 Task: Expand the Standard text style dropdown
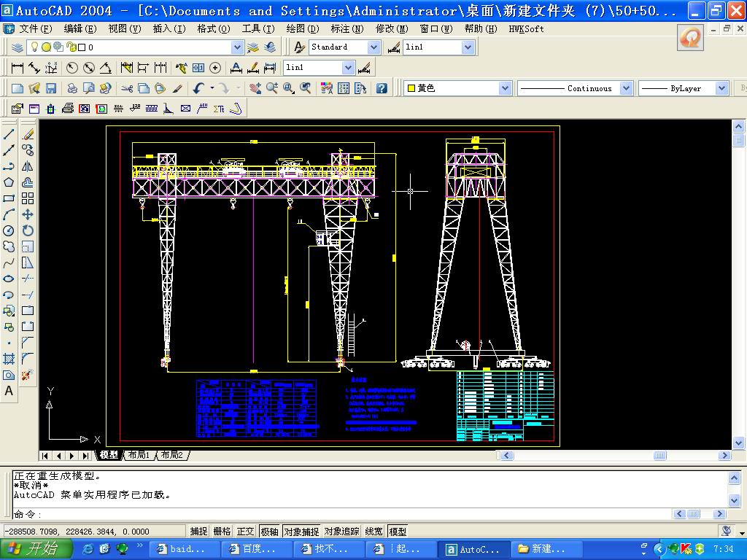[373, 47]
